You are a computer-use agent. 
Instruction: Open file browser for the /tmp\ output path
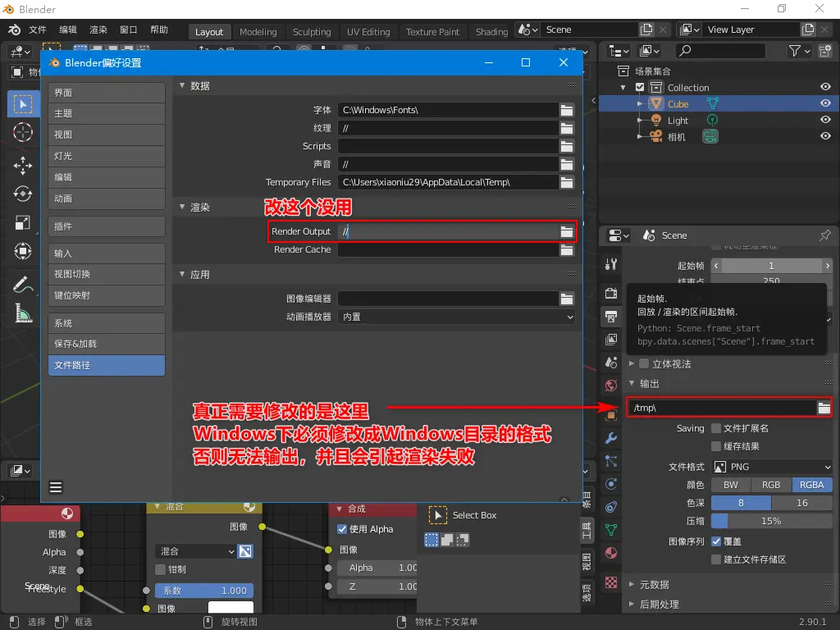pyautogui.click(x=824, y=409)
